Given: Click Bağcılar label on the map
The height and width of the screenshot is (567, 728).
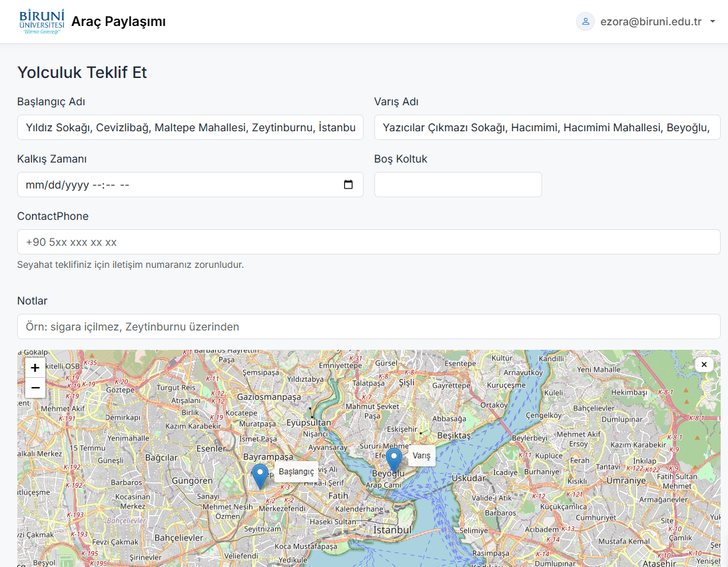Looking at the screenshot, I should pos(161,458).
